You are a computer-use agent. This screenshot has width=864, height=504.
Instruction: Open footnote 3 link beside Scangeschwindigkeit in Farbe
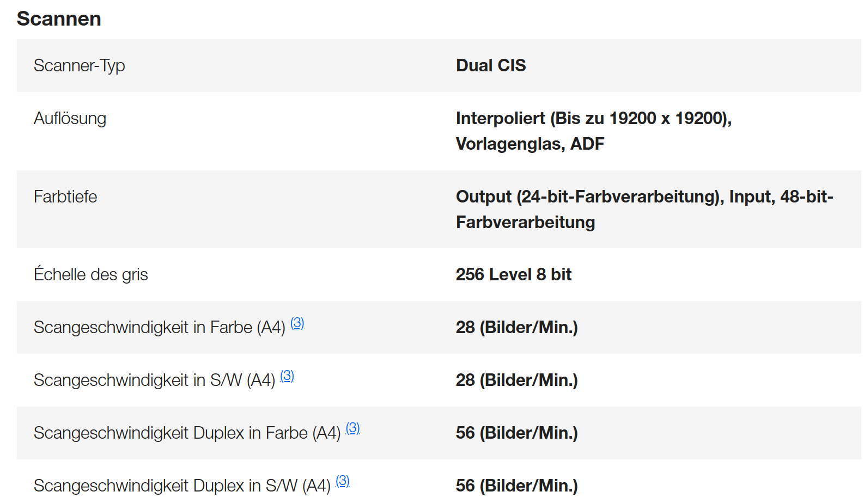click(297, 323)
